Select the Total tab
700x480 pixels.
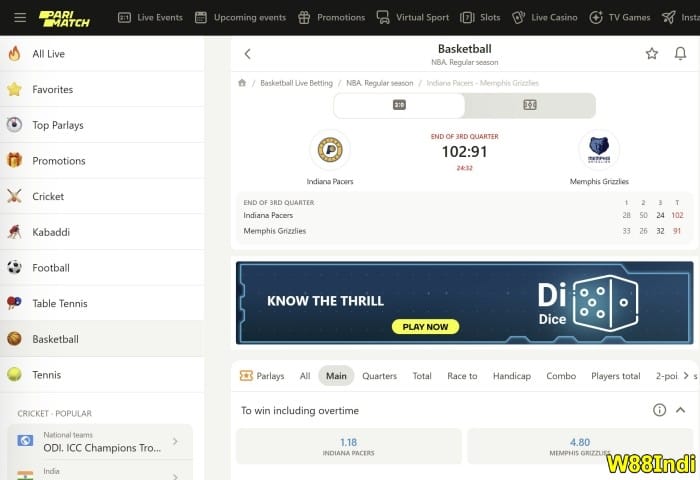pos(422,376)
